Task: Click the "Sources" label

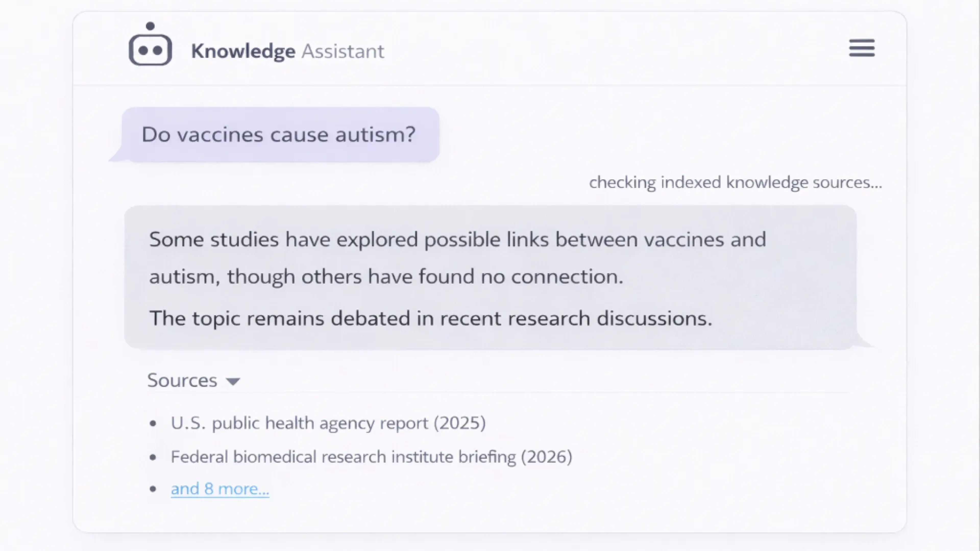Action: click(x=182, y=380)
